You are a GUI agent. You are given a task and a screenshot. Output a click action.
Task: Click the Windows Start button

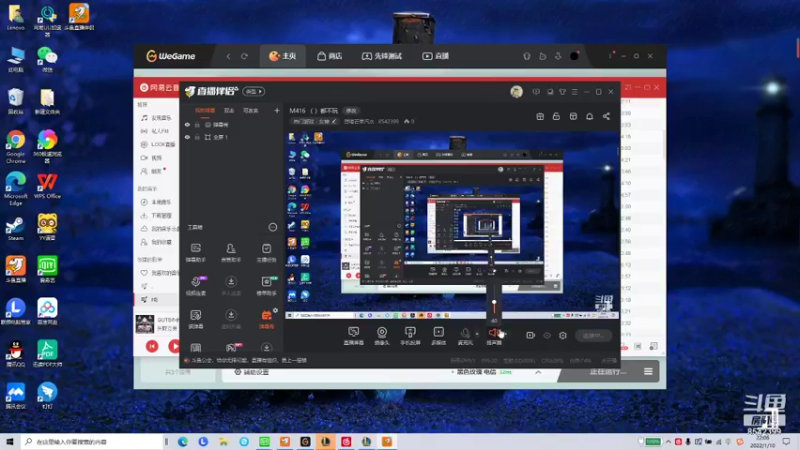(9, 441)
